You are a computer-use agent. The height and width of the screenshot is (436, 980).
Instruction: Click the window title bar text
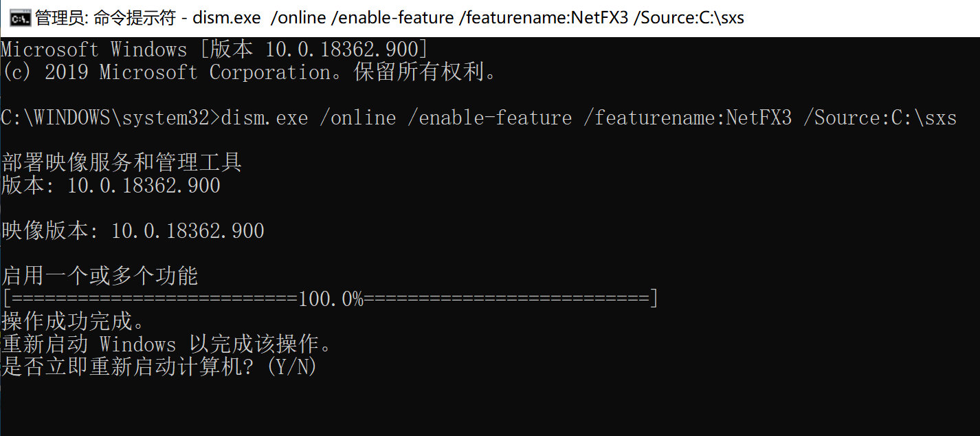(x=390, y=18)
